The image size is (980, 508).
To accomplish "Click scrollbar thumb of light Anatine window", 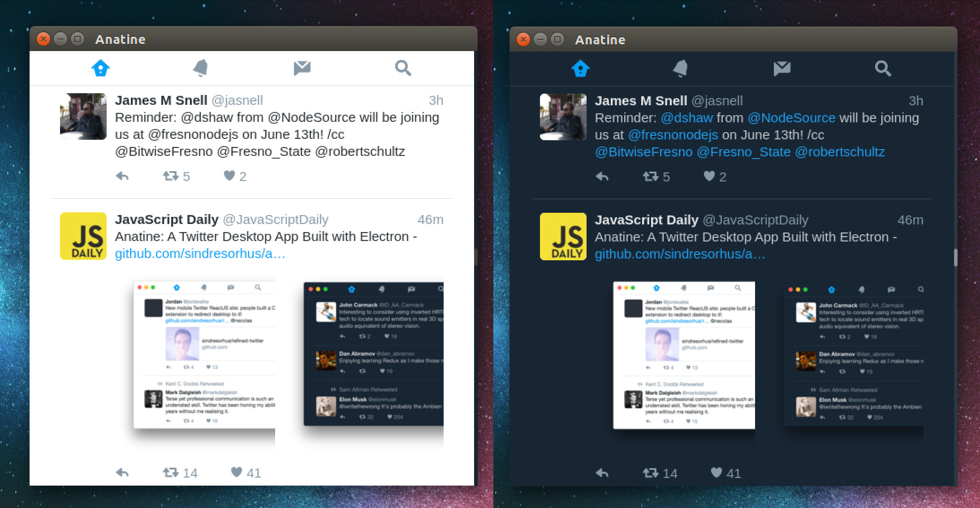I will click(x=475, y=258).
